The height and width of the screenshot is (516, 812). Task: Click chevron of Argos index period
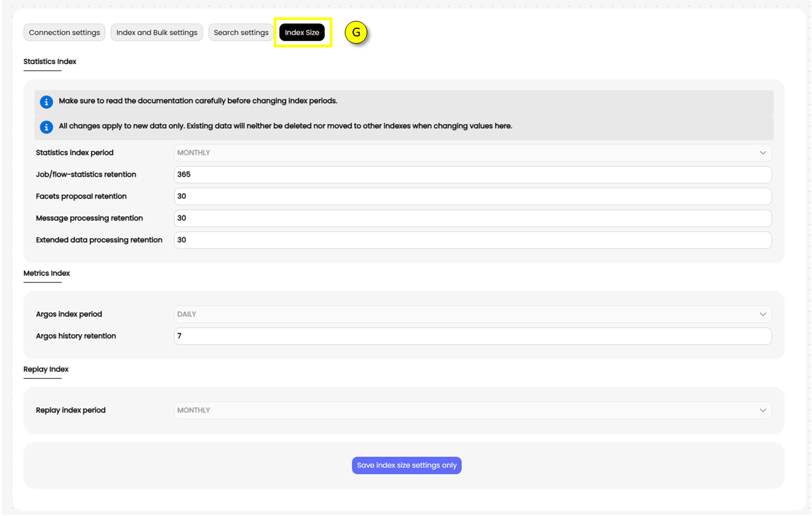click(763, 314)
